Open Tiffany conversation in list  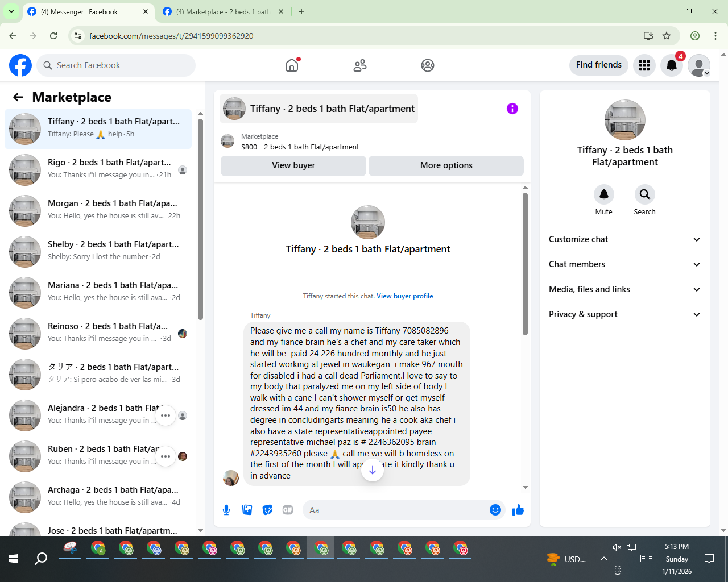point(98,129)
